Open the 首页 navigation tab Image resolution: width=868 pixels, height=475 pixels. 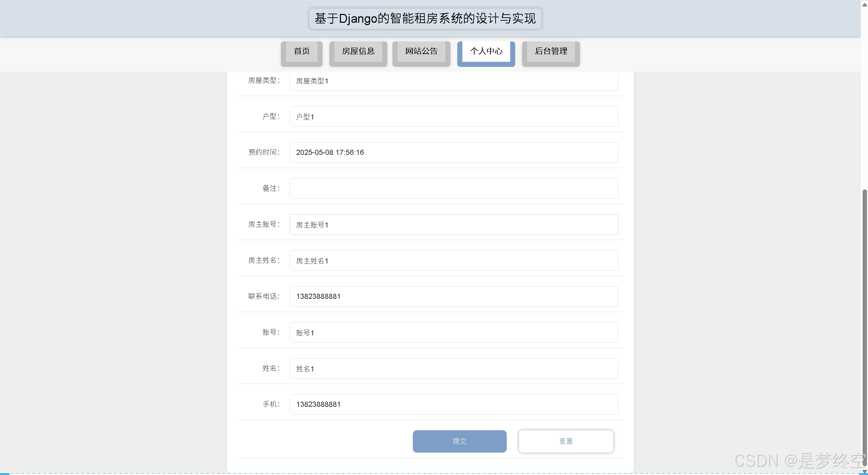302,52
